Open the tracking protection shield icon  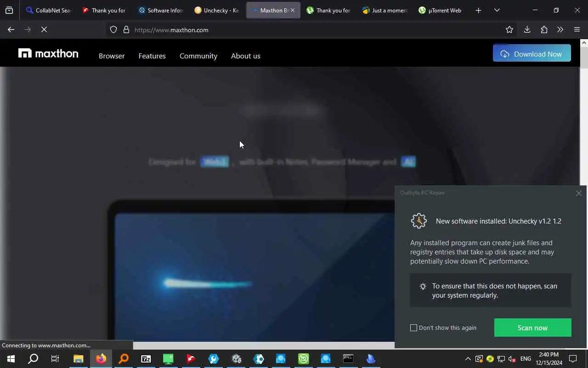[113, 29]
